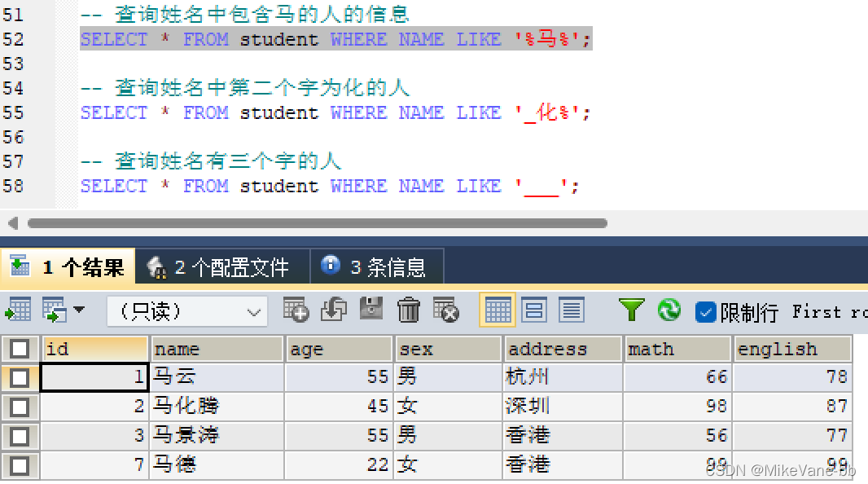Screen dimensions: 868x484
Task: Select the name cell 马云
Action: pos(217,377)
